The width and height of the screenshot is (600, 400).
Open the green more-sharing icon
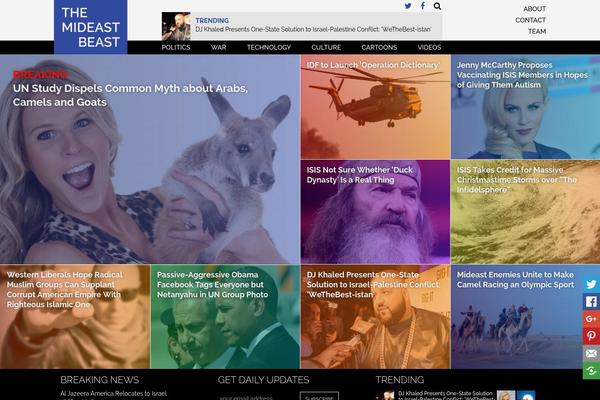(591, 371)
